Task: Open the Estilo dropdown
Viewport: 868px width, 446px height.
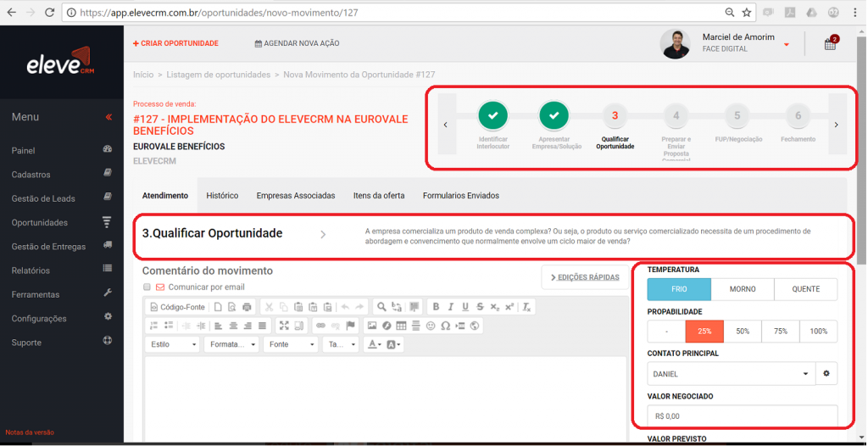Action: coord(173,344)
